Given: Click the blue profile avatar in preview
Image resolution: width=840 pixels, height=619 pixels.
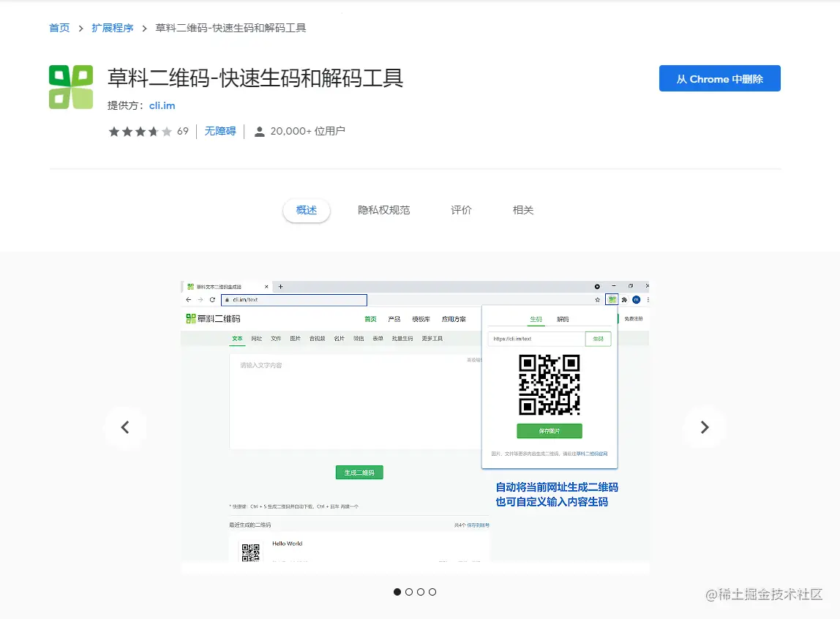Looking at the screenshot, I should [637, 300].
